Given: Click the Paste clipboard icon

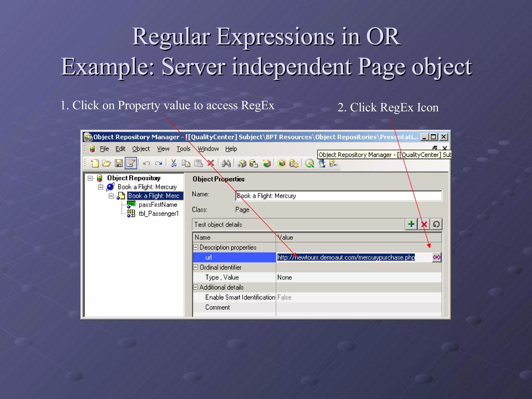Looking at the screenshot, I should [198, 163].
